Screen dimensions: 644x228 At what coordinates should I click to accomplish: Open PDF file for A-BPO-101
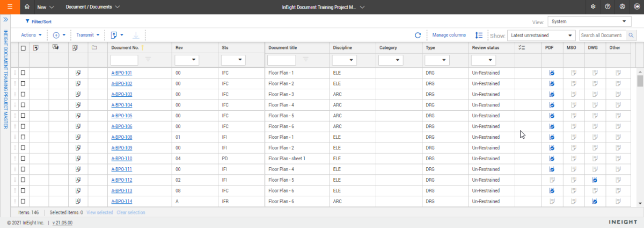click(551, 73)
